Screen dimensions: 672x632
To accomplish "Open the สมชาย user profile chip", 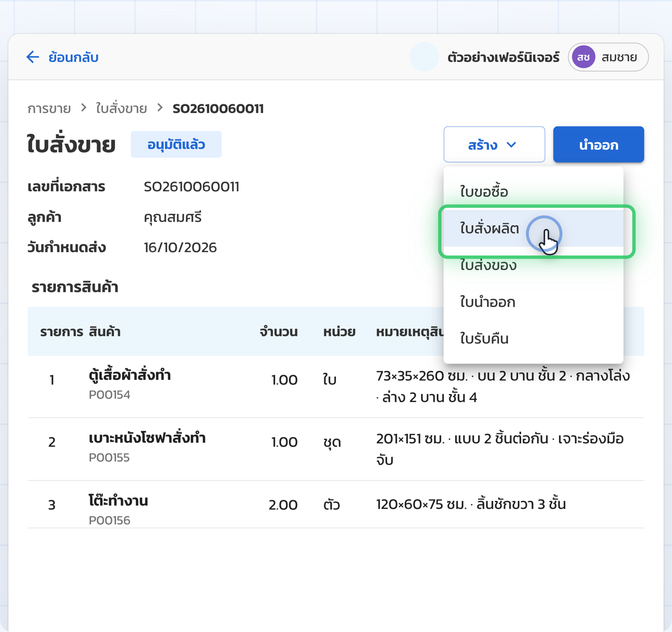I will tap(608, 57).
